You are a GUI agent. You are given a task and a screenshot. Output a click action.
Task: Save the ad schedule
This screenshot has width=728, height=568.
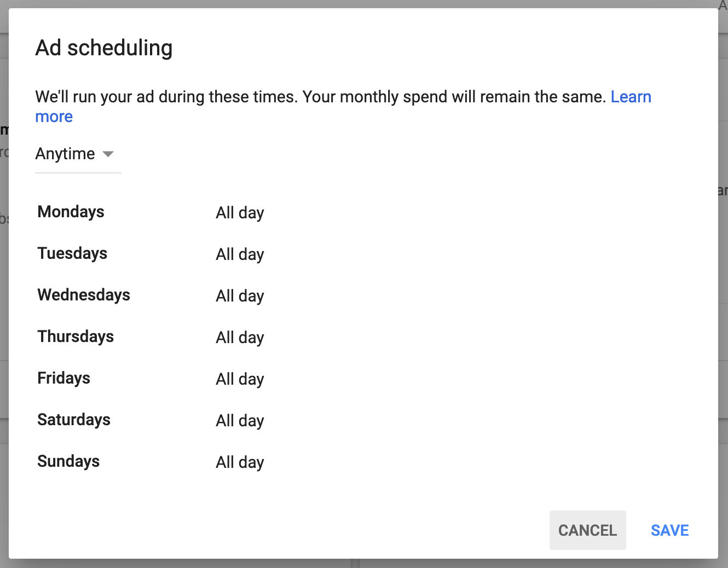[669, 530]
